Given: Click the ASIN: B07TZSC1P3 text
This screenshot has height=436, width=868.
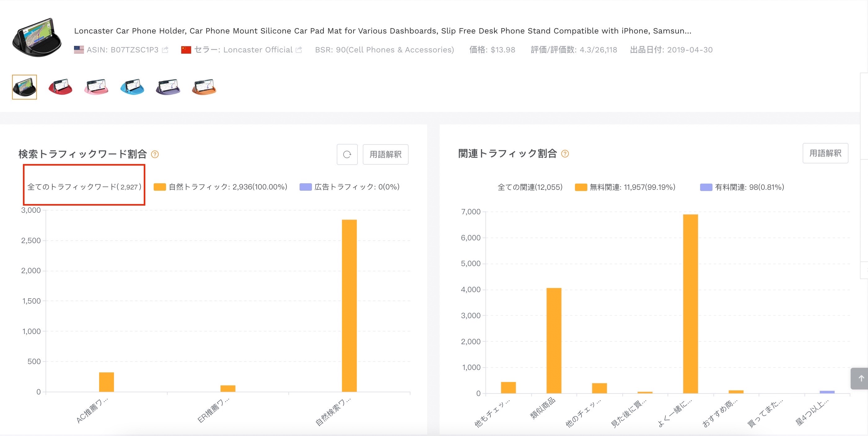Looking at the screenshot, I should click(x=122, y=50).
